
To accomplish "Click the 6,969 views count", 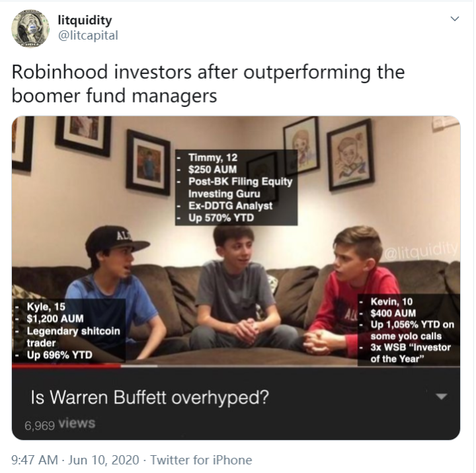I will coord(59,424).
